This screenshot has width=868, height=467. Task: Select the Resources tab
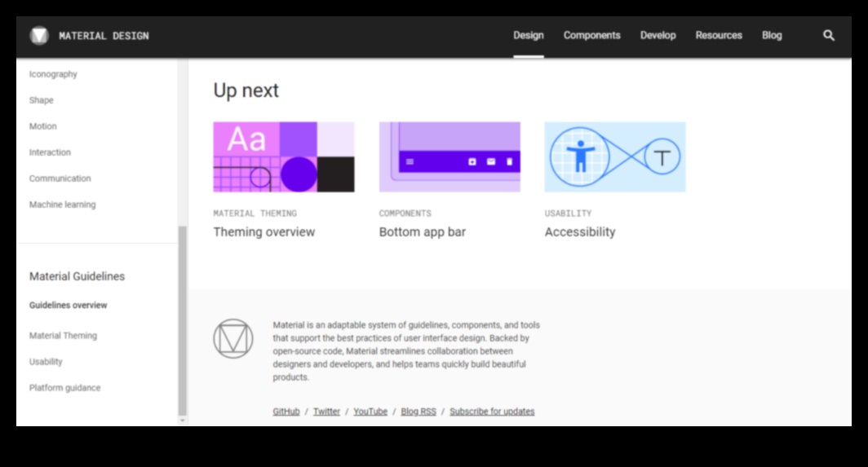point(719,36)
